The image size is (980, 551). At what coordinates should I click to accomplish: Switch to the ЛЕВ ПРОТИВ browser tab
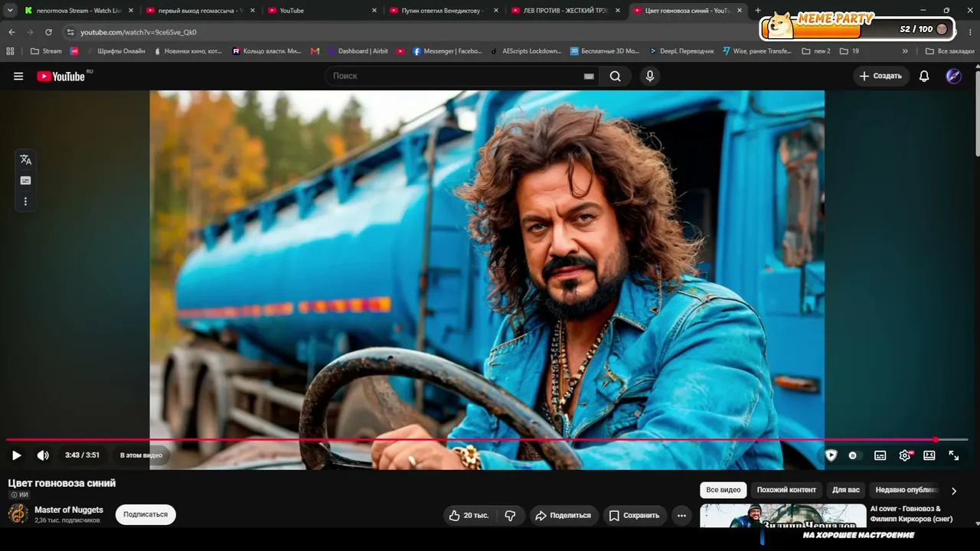click(565, 11)
